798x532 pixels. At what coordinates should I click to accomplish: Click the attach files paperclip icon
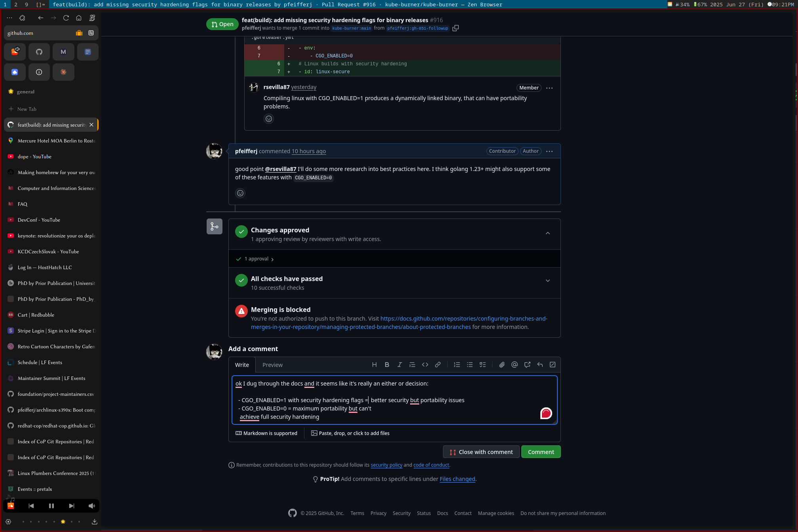click(502, 365)
